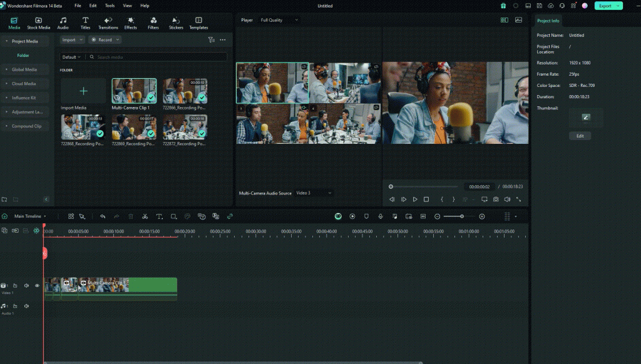Switch to the Effects tab
The height and width of the screenshot is (364, 641).
(x=130, y=23)
